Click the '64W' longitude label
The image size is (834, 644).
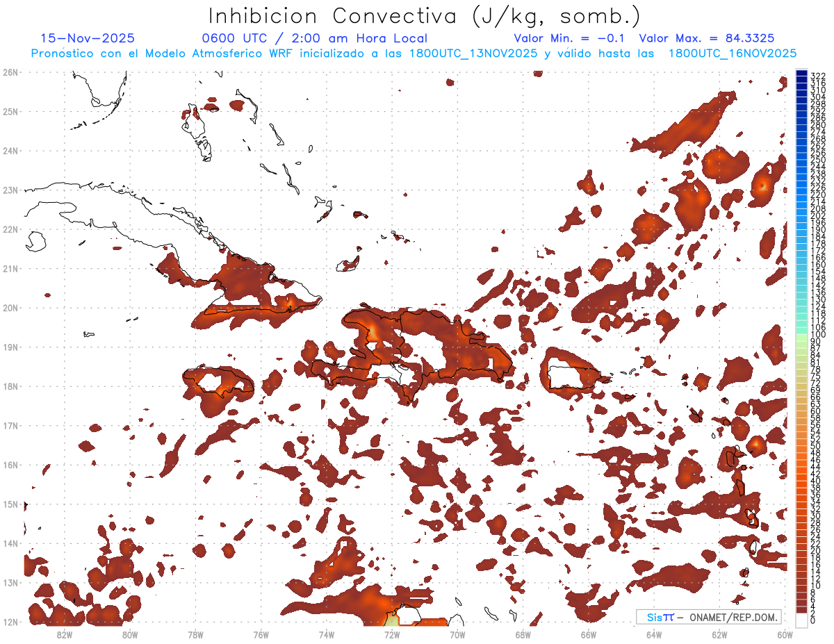(x=654, y=634)
